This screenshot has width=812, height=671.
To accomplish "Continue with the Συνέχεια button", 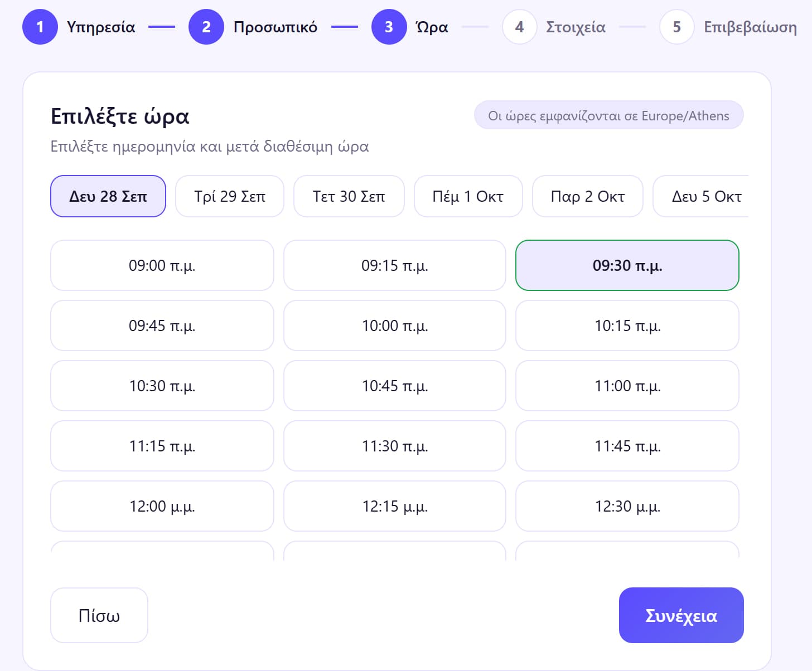I will coord(681,615).
